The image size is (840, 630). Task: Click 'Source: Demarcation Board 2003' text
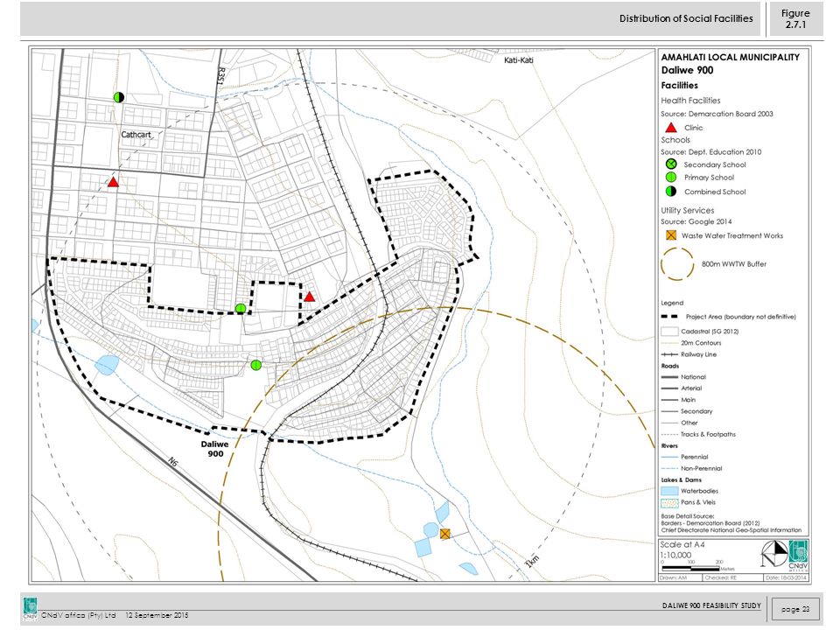point(717,114)
